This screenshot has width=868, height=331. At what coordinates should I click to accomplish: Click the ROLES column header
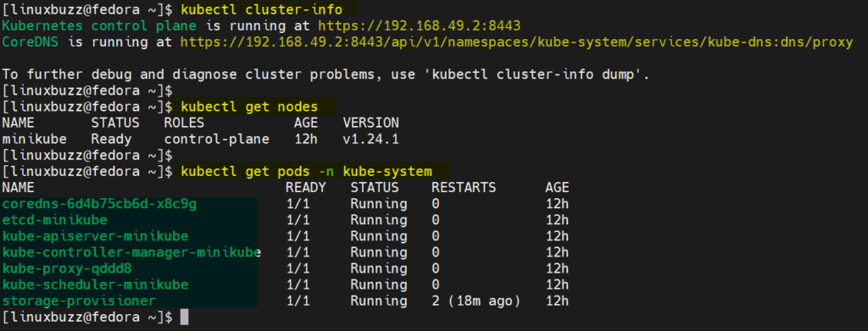pyautogui.click(x=184, y=123)
